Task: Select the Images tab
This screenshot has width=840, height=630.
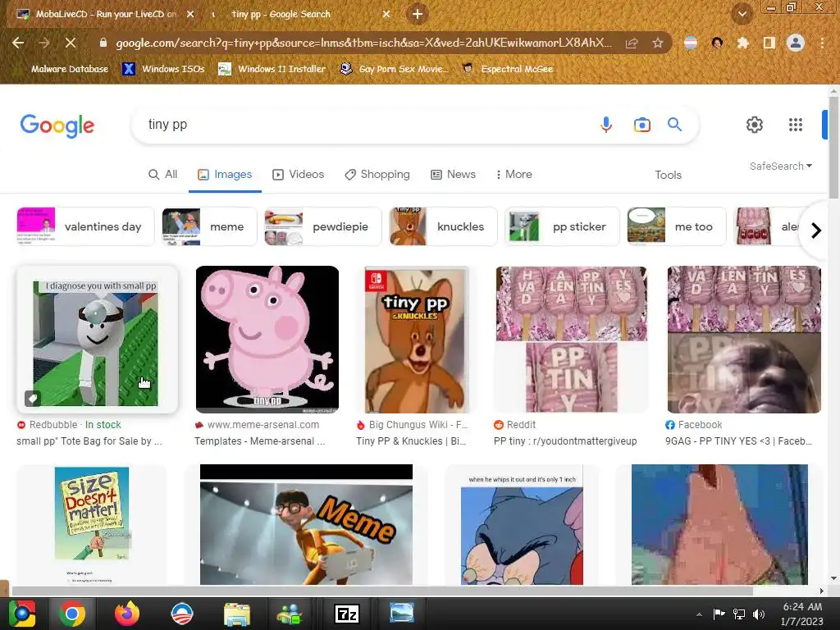Action: pyautogui.click(x=225, y=174)
